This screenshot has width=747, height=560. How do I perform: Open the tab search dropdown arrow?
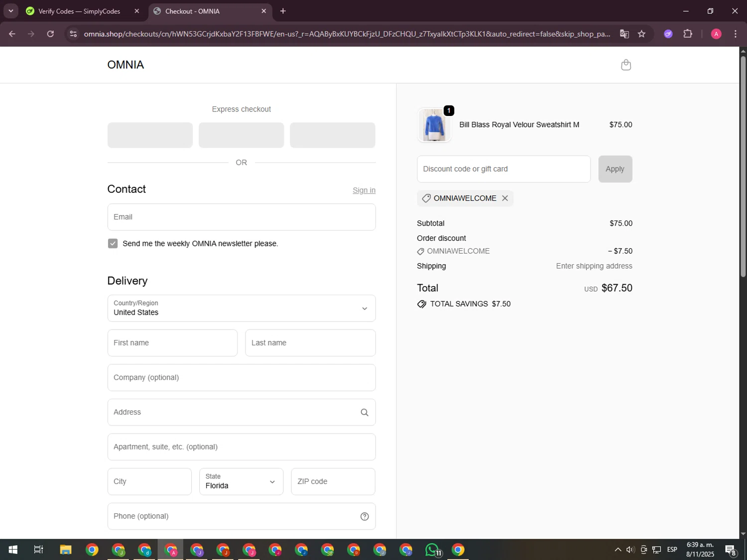10,11
